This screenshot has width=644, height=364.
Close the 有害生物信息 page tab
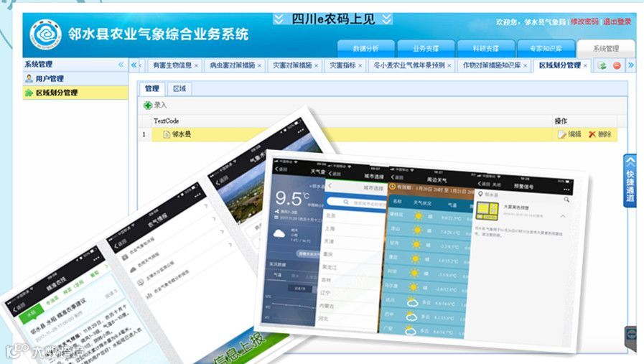(196, 66)
